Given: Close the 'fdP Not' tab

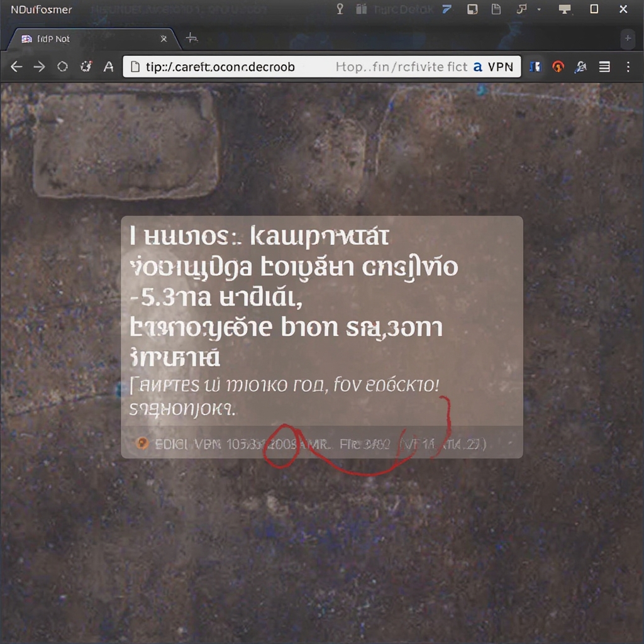Looking at the screenshot, I should pyautogui.click(x=164, y=39).
